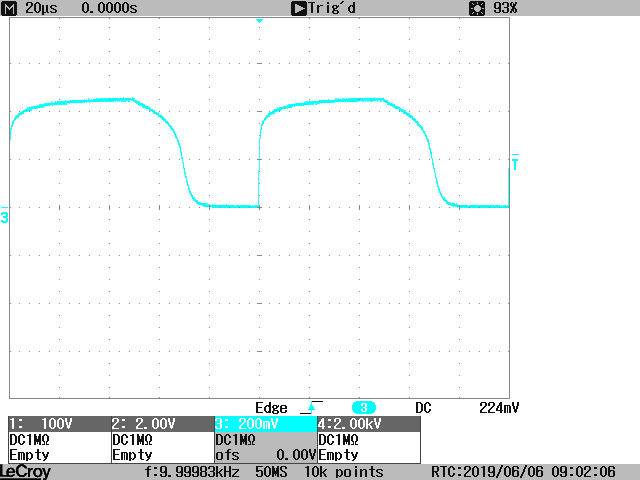Select the channel 1 100V tab
Viewport: 640px width, 480px height.
point(60,424)
